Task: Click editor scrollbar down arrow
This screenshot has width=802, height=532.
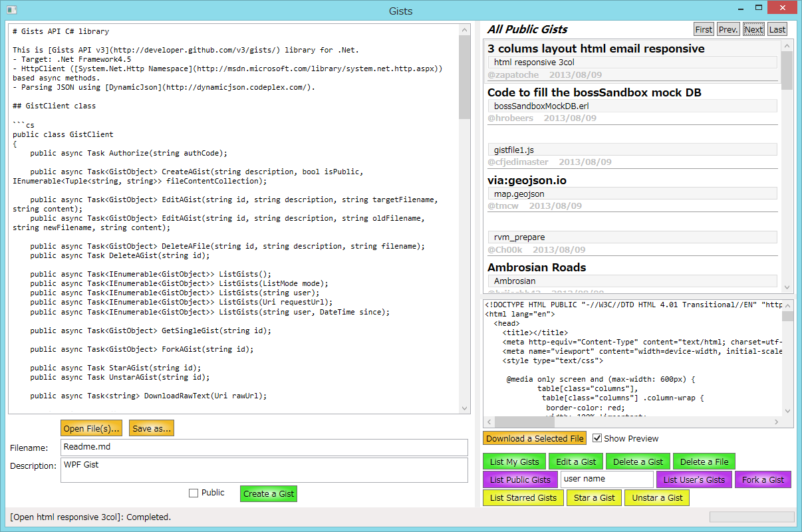Action: coord(464,408)
